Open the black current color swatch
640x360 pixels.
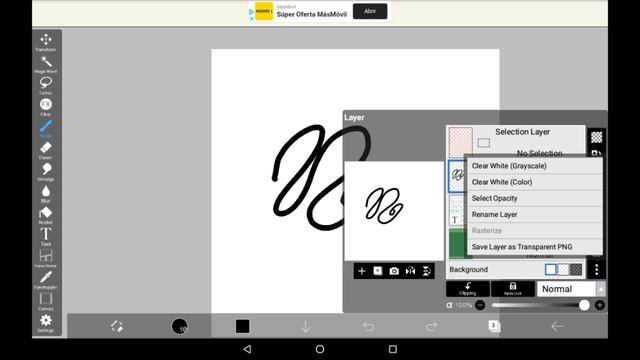tap(242, 326)
